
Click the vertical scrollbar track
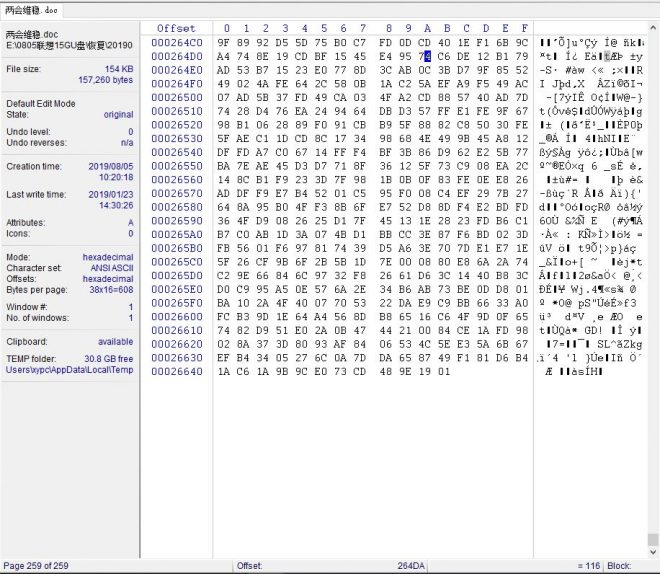[652, 300]
